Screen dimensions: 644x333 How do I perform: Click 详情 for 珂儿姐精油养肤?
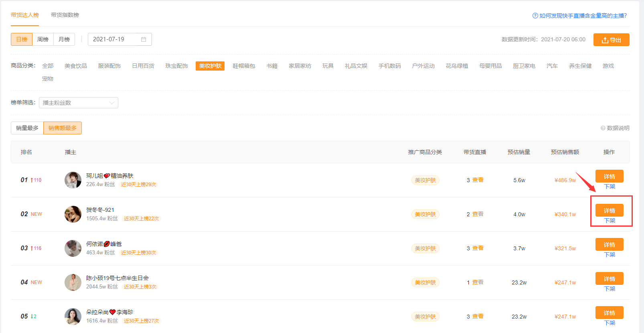(610, 177)
